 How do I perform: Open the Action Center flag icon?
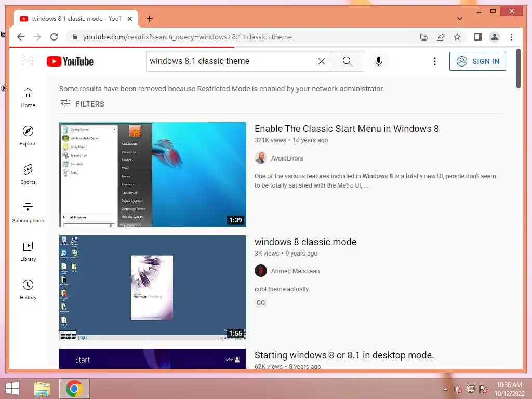pyautogui.click(x=483, y=389)
